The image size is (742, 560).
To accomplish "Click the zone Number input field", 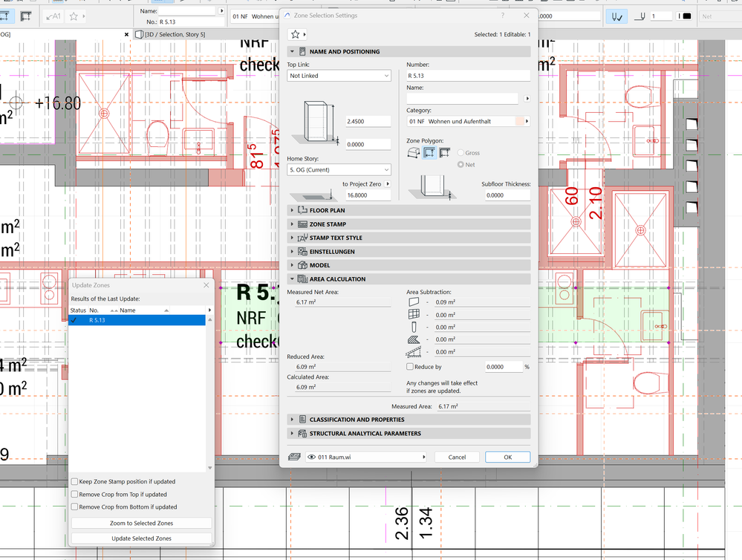I will click(x=468, y=76).
